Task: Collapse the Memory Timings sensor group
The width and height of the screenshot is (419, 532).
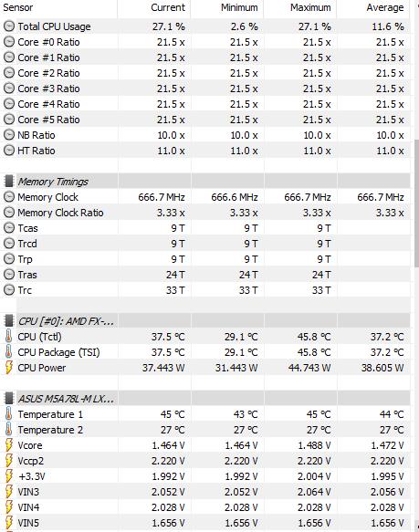Action: 53,182
